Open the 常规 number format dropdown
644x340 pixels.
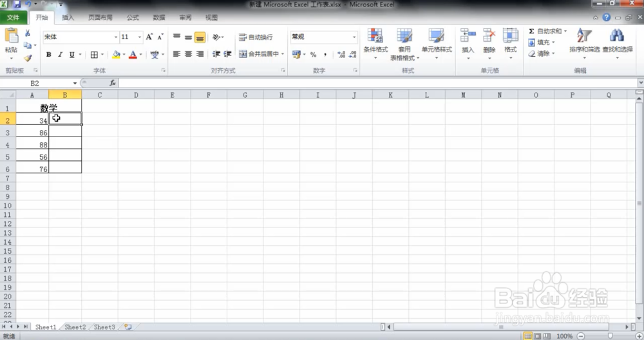[354, 37]
